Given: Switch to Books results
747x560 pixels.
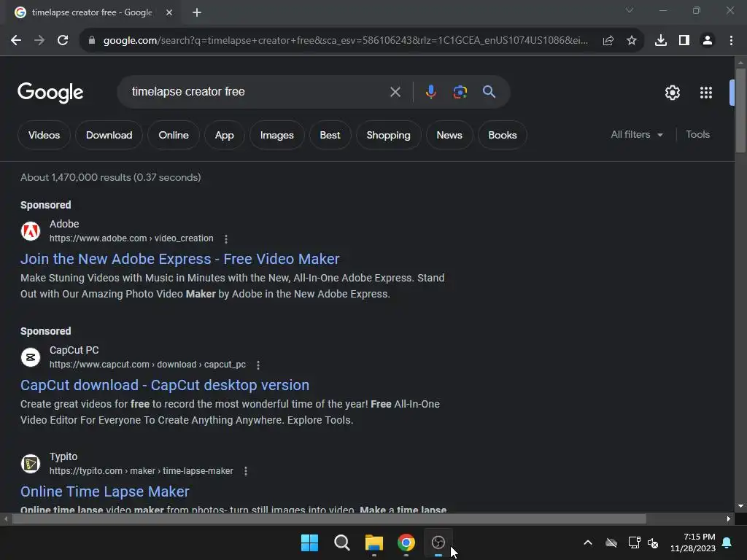Looking at the screenshot, I should pyautogui.click(x=503, y=135).
